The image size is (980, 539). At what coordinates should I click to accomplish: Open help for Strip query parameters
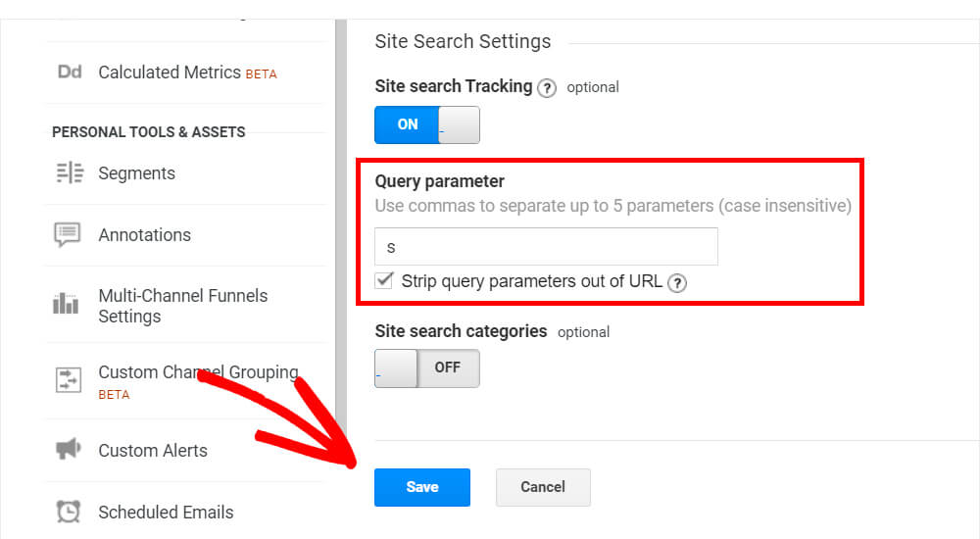point(677,283)
